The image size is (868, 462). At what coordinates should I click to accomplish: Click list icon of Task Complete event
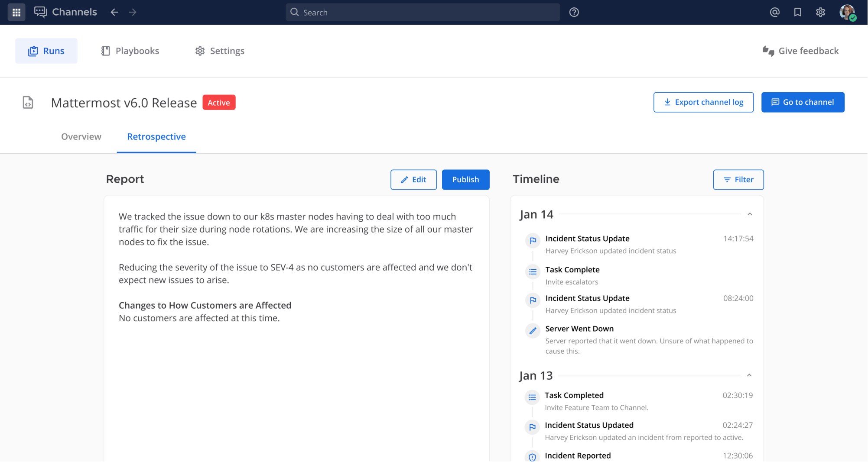pyautogui.click(x=533, y=272)
